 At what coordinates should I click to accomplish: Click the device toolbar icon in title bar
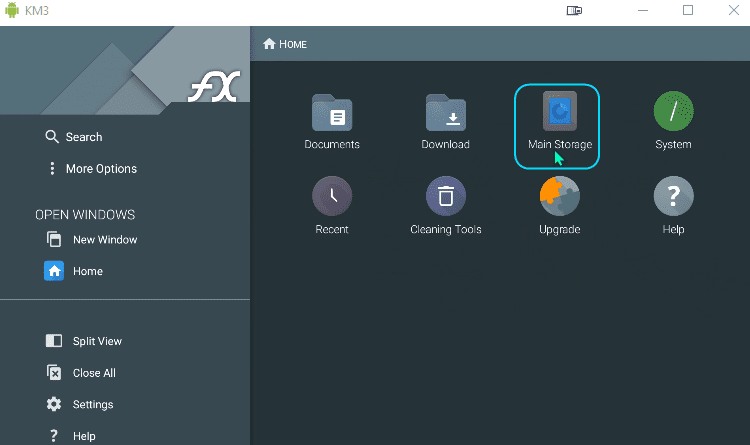(574, 11)
